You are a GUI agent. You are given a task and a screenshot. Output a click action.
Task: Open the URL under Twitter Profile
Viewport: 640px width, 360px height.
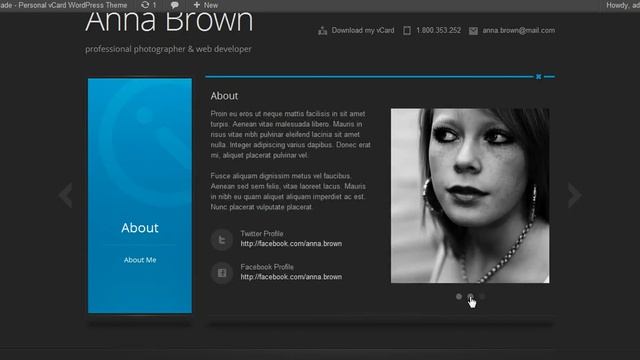pos(291,244)
